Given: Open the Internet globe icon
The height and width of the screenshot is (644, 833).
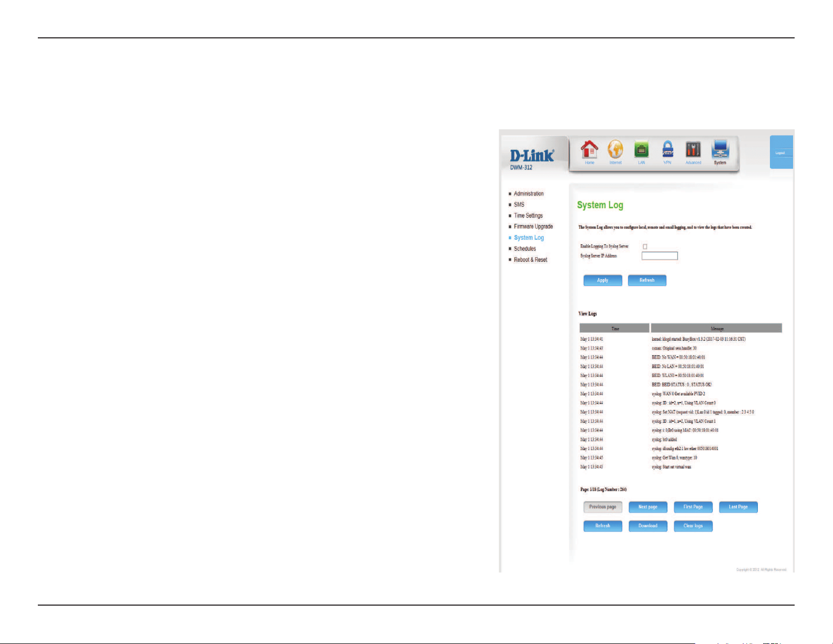Looking at the screenshot, I should [615, 151].
